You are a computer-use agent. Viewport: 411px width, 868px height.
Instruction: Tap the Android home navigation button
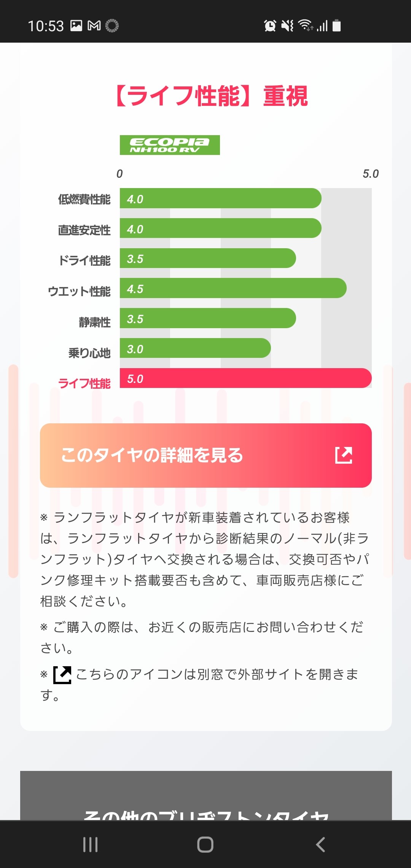pos(205,844)
